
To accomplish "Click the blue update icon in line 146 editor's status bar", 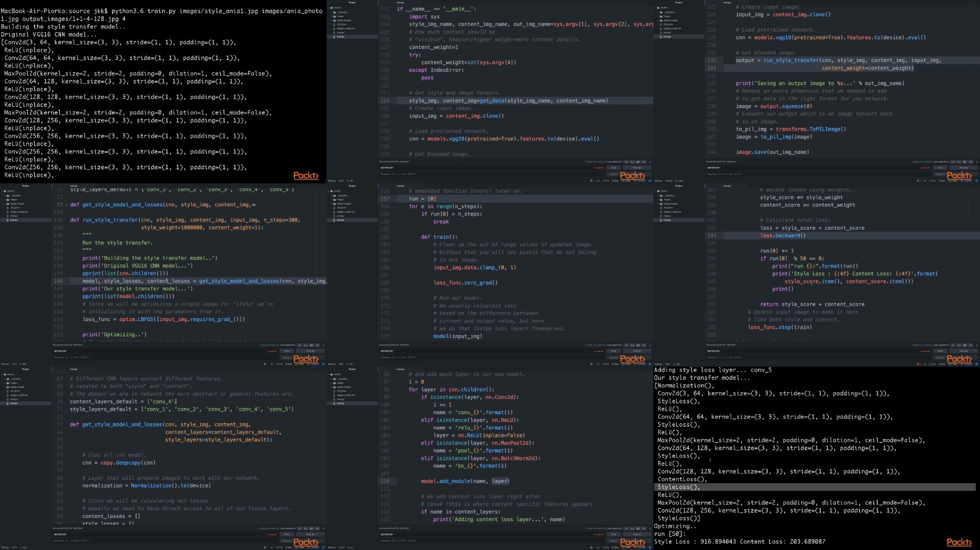I will (x=323, y=364).
